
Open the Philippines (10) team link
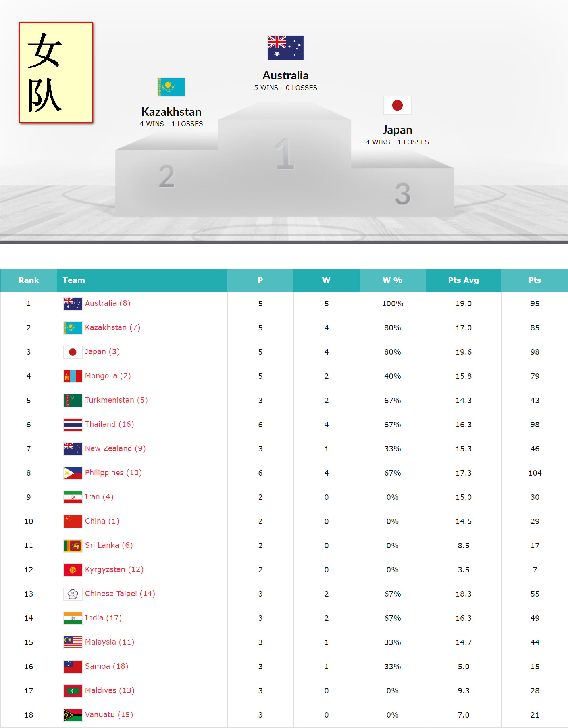pyautogui.click(x=113, y=473)
